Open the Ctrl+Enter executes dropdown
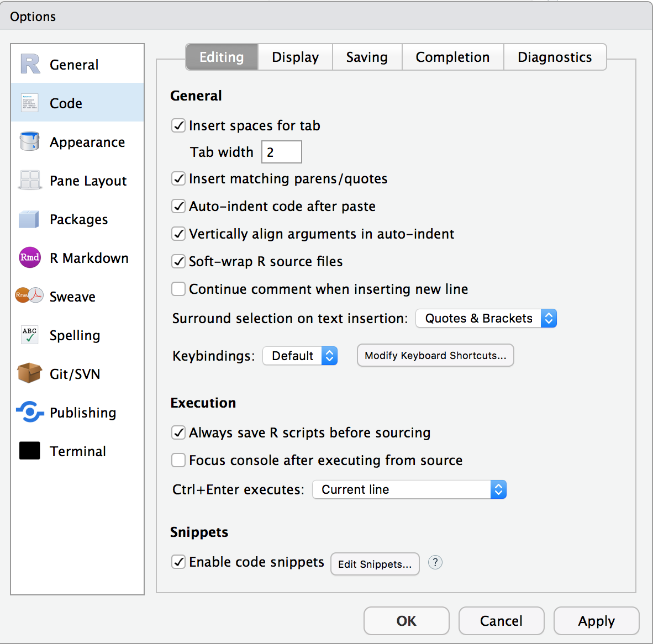This screenshot has width=653, height=644. 409,489
